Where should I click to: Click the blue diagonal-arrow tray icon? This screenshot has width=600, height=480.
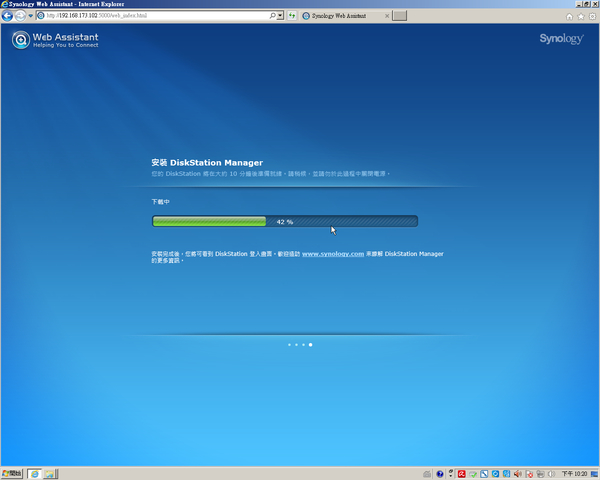click(484, 474)
